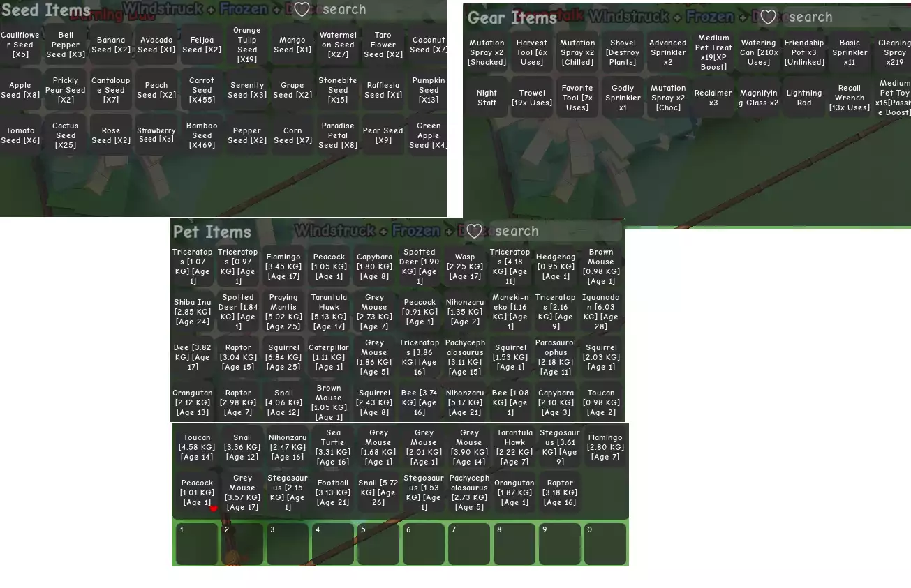Choose the Praying Mantis pet tile
The image size is (911, 588).
click(x=283, y=312)
